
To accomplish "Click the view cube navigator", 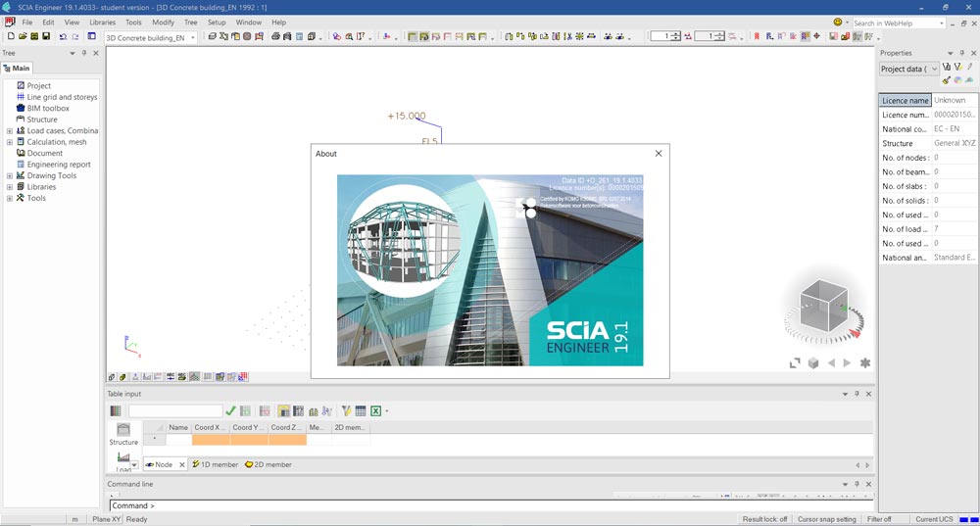I will pyautogui.click(x=824, y=306).
